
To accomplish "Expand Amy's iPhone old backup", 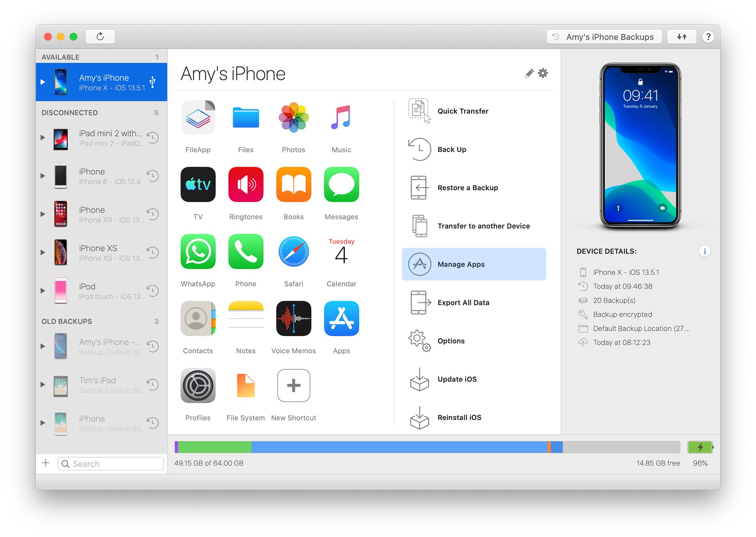I will (43, 346).
